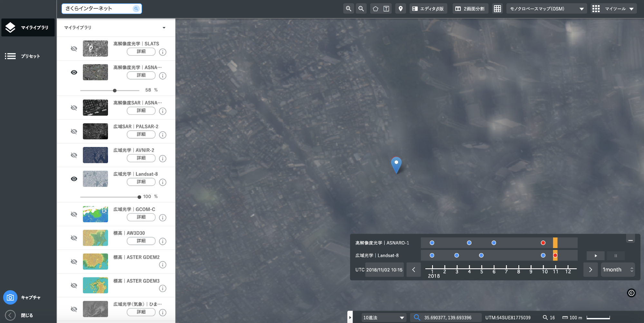Hide the Landsat-8 layer
This screenshot has height=323, width=644.
(x=74, y=179)
